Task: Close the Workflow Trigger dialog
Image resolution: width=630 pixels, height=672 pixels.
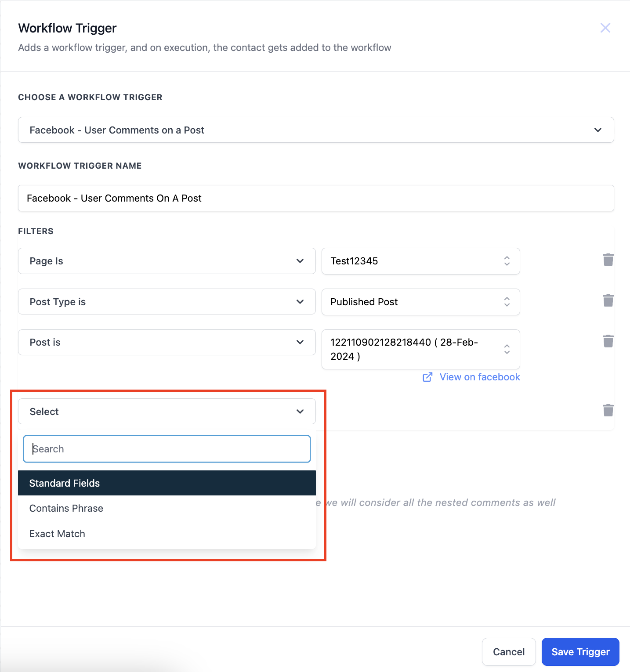Action: [x=605, y=28]
